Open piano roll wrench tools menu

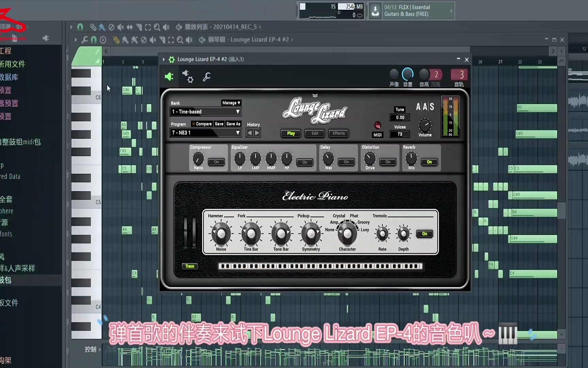click(85, 40)
